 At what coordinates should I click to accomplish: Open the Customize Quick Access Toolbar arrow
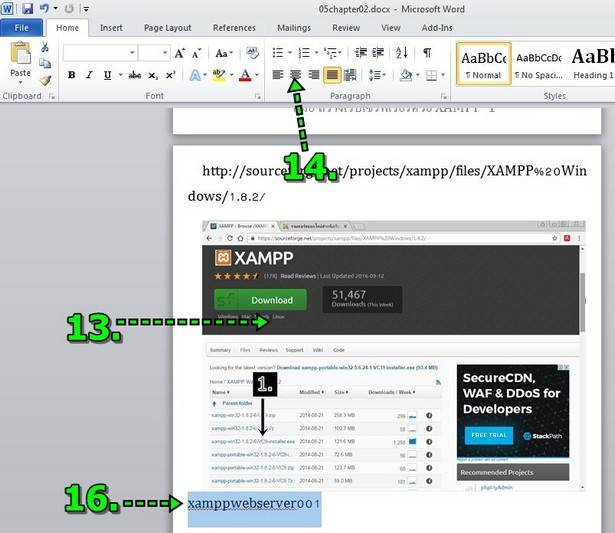click(x=86, y=9)
